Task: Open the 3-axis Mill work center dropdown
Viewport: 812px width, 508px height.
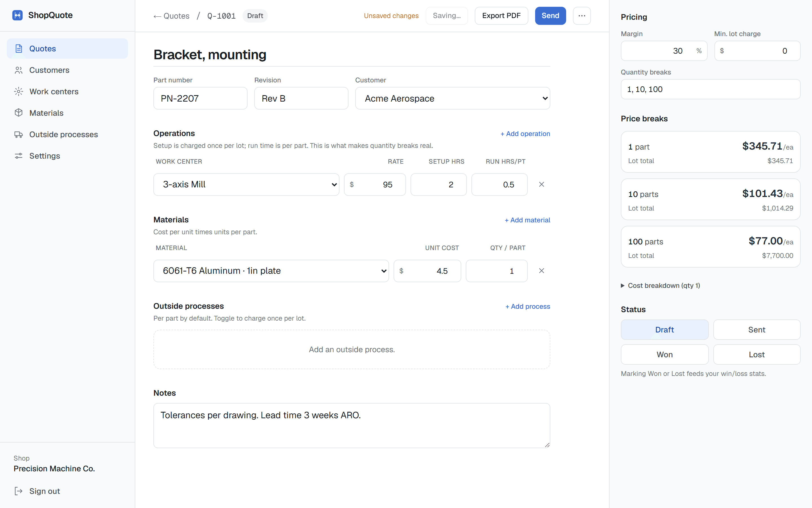Action: [246, 185]
